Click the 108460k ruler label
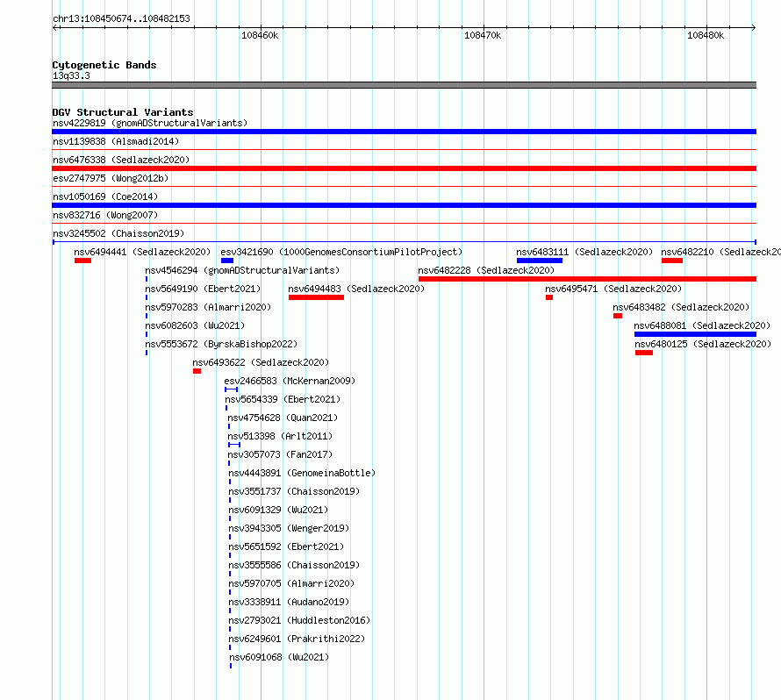Image resolution: width=781 pixels, height=700 pixels. (x=260, y=35)
